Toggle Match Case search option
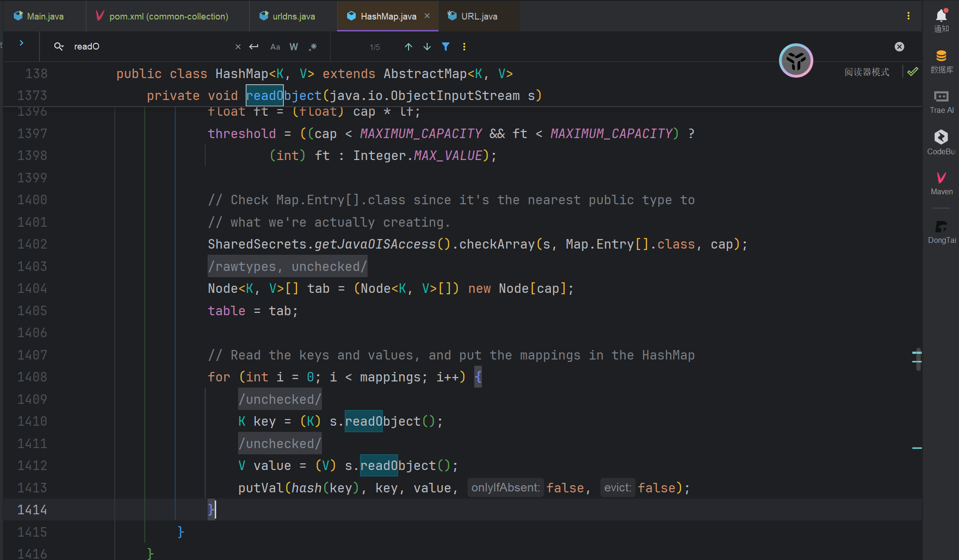 pos(275,47)
